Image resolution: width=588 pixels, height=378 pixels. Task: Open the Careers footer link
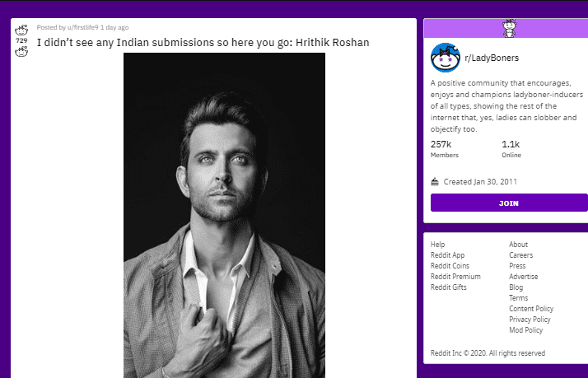point(520,255)
